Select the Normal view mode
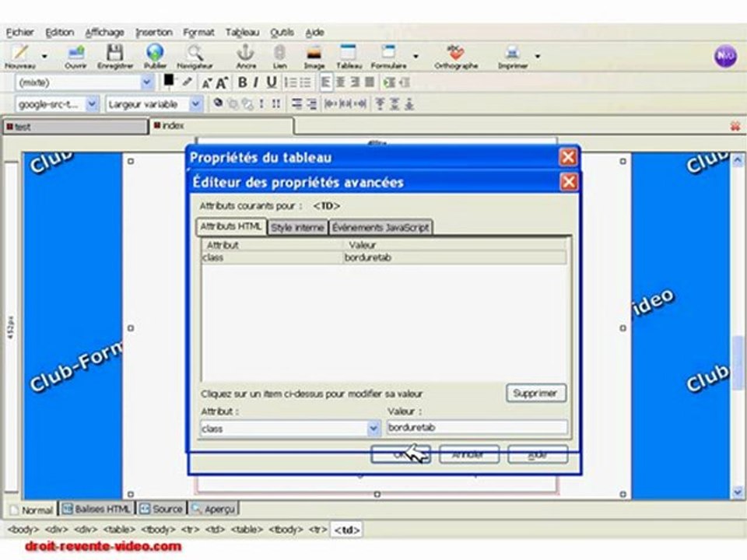Viewport: 747px width, 560px height. point(31,509)
